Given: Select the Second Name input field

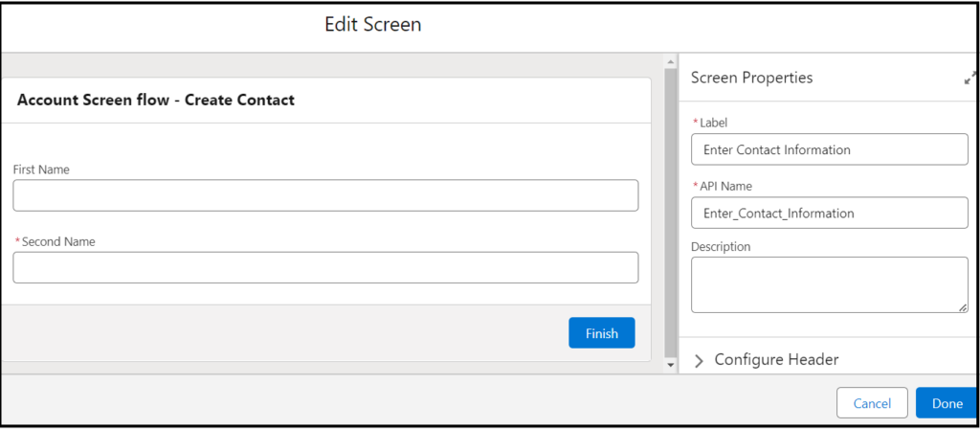Looking at the screenshot, I should click(x=325, y=268).
